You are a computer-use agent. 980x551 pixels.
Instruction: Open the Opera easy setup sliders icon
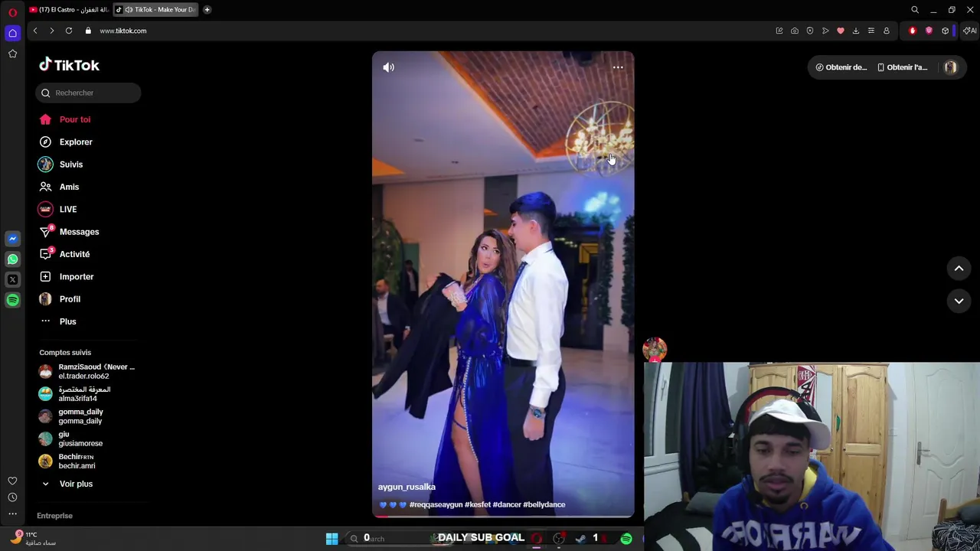point(871,31)
